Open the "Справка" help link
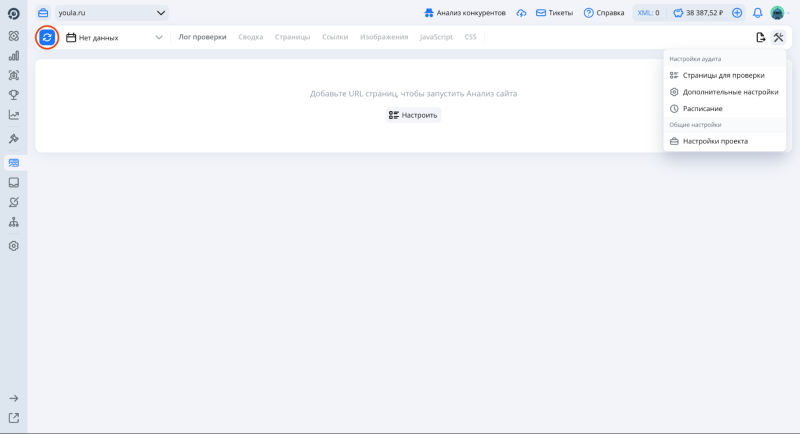800x434 pixels. click(603, 13)
